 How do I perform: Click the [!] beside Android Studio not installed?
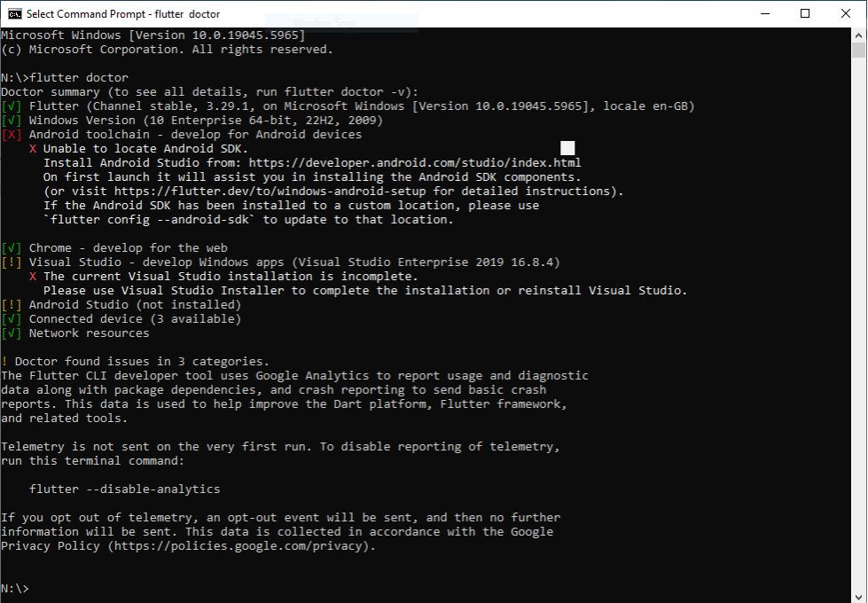click(x=12, y=304)
